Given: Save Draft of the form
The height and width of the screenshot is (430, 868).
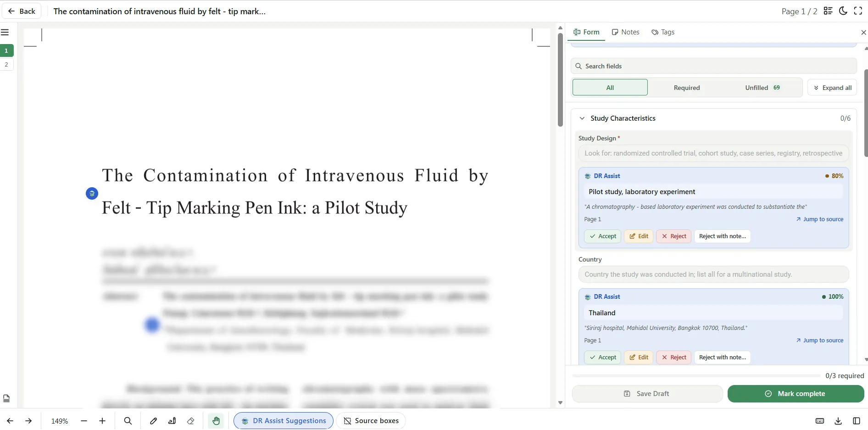Looking at the screenshot, I should tap(647, 394).
